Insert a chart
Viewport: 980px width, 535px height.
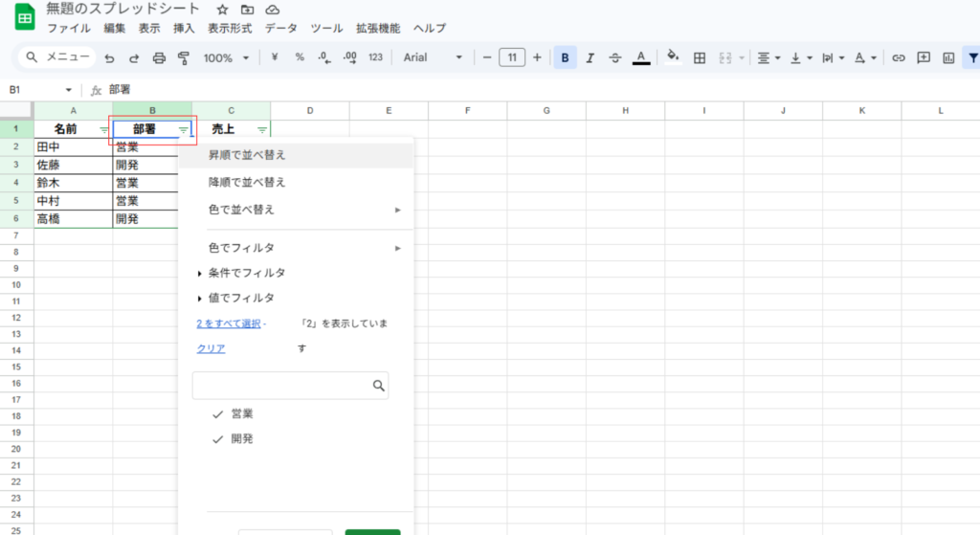click(948, 57)
